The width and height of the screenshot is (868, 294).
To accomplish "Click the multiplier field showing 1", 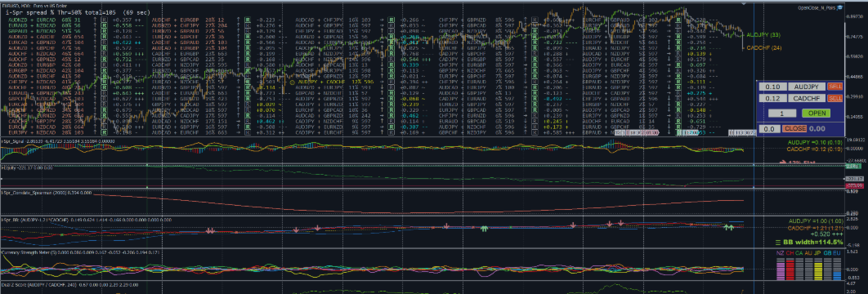I will [x=781, y=114].
